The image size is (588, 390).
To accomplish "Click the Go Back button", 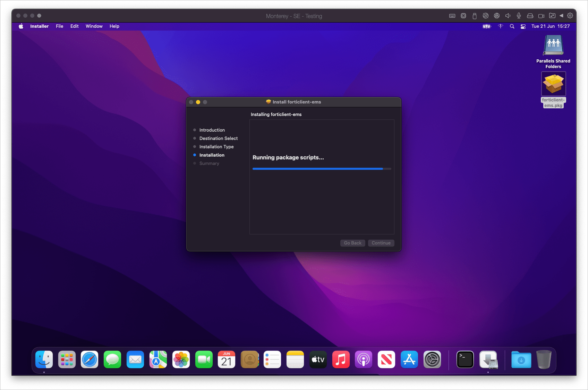I will click(353, 243).
